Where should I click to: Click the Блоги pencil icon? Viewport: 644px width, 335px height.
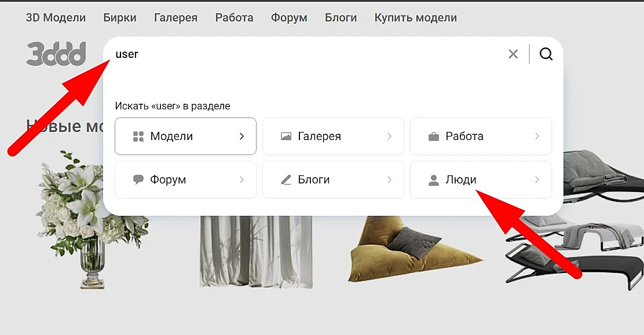click(x=286, y=179)
